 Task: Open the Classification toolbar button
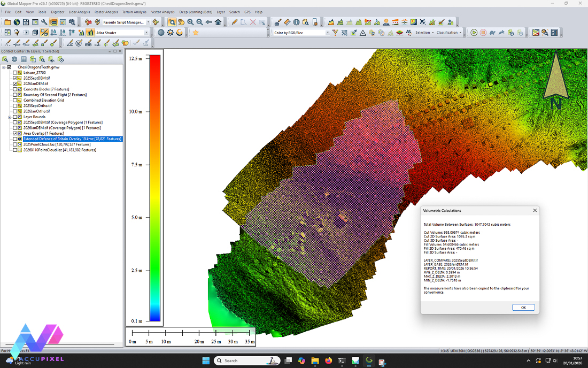coord(448,33)
